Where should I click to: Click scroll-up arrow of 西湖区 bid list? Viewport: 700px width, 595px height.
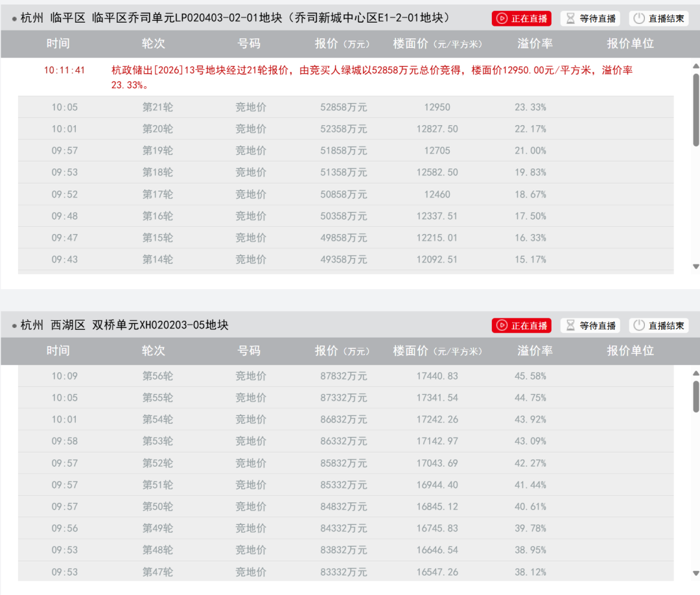[x=695, y=373]
